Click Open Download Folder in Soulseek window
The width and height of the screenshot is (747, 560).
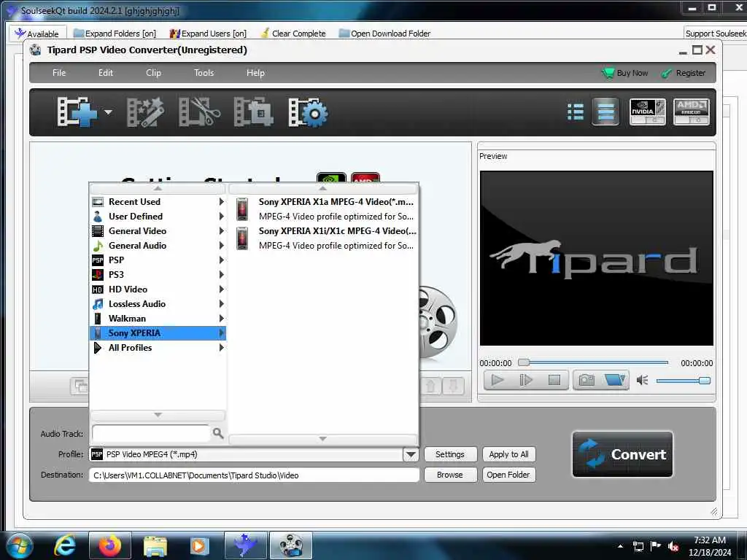point(384,34)
